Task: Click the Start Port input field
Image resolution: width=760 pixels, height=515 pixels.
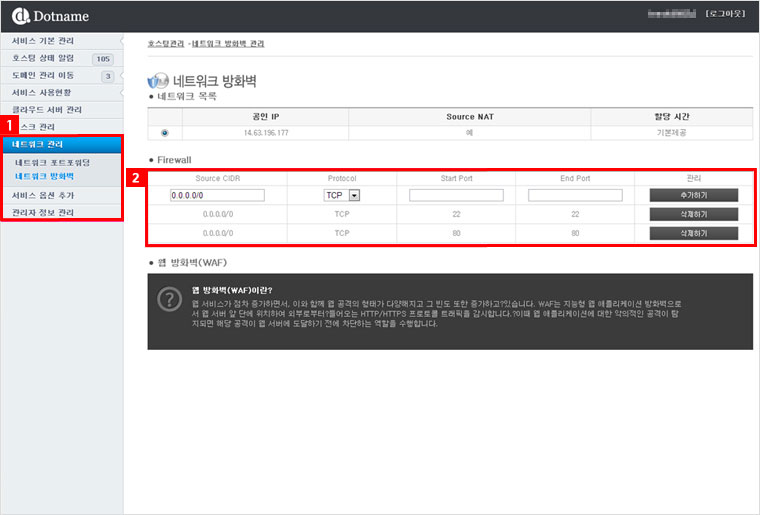Action: tap(455, 195)
